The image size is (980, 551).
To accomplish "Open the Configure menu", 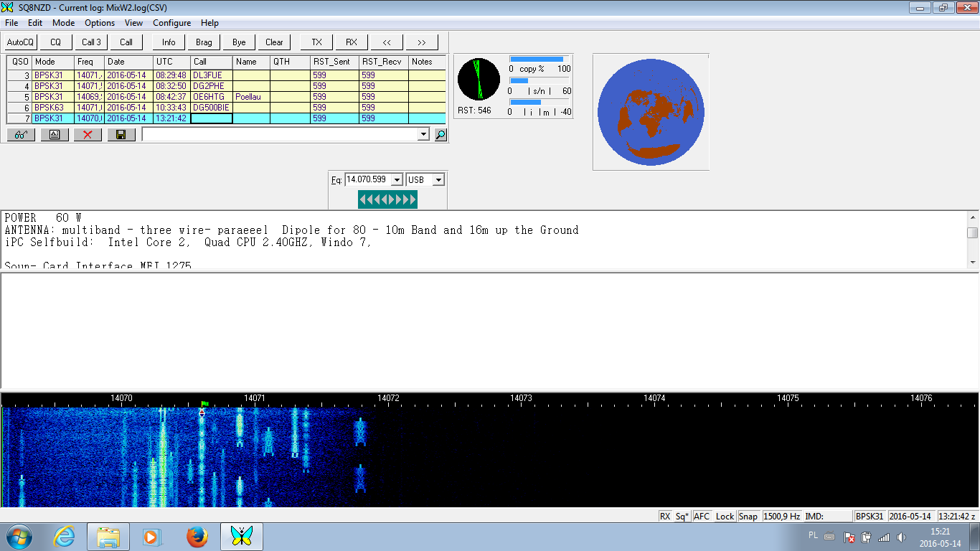I will (x=171, y=23).
